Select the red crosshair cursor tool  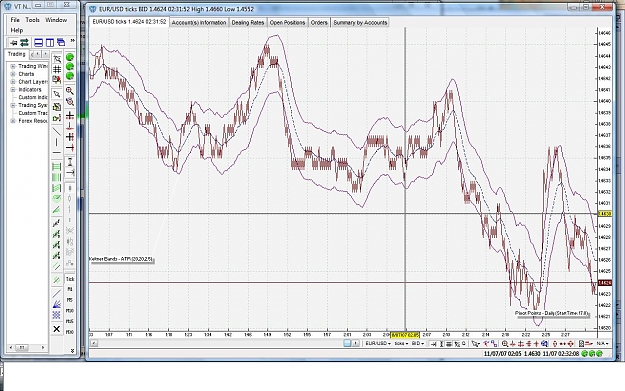70,116
